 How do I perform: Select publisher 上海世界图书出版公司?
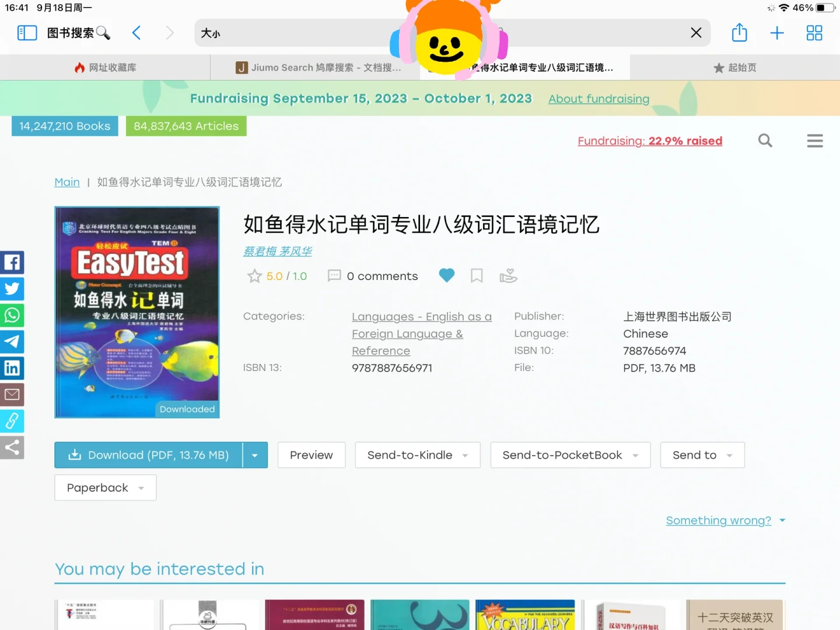677,317
